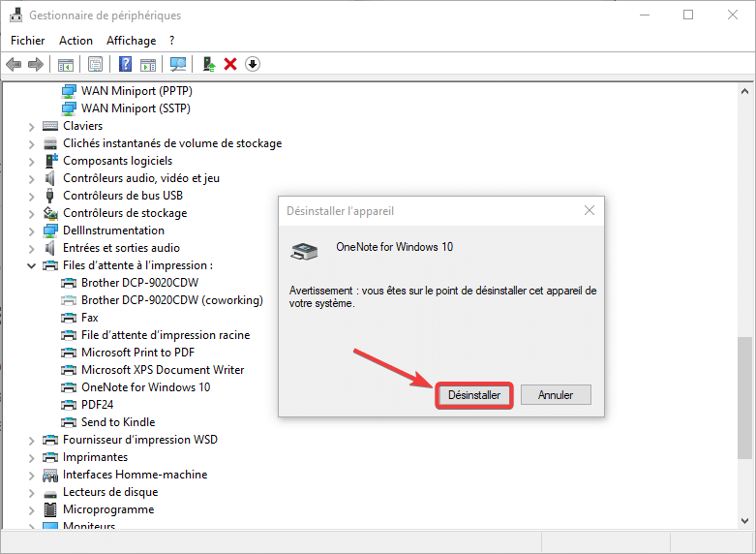Open the Fichier menu
The width and height of the screenshot is (756, 554).
(x=28, y=41)
